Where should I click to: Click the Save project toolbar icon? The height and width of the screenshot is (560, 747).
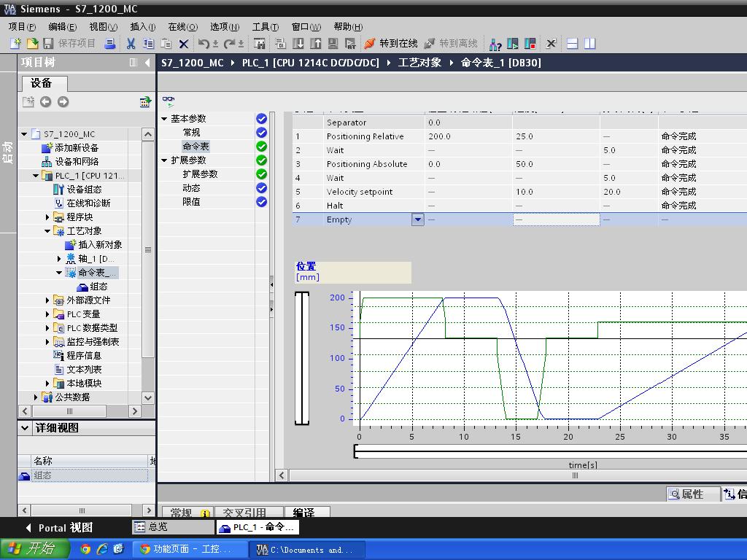[x=49, y=44]
